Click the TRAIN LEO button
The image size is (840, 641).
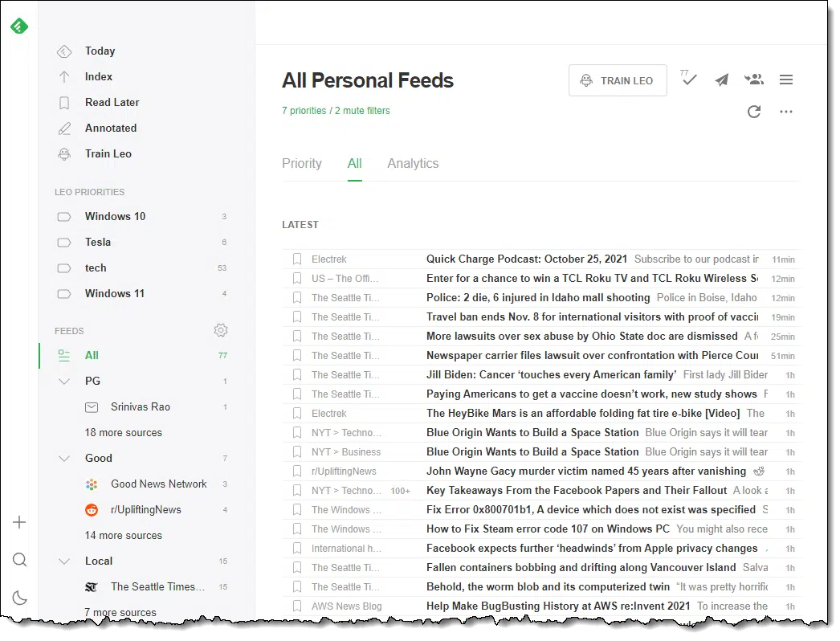[618, 80]
